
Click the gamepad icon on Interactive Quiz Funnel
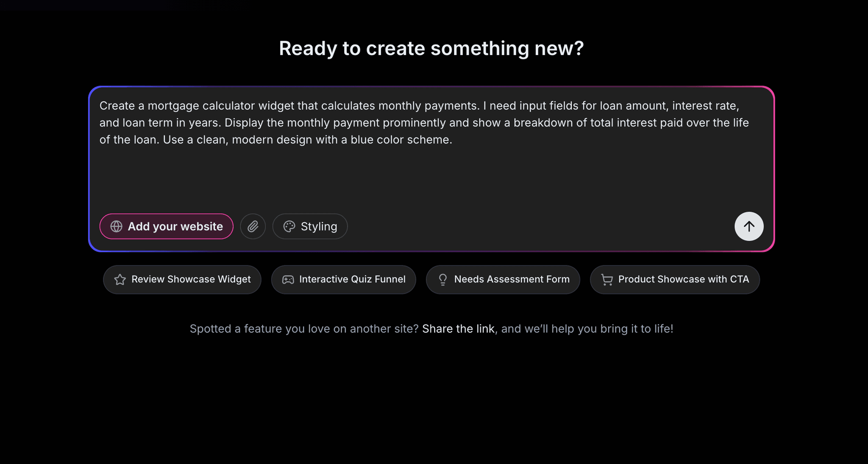pos(288,280)
